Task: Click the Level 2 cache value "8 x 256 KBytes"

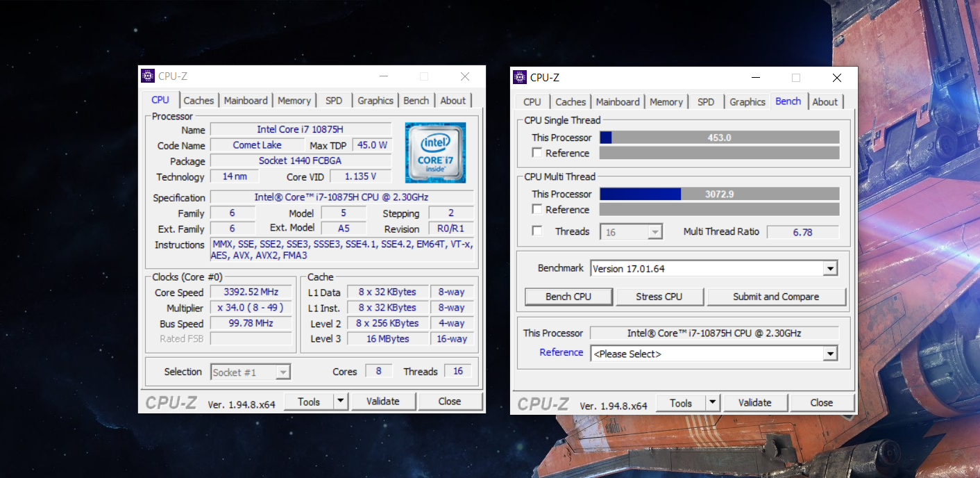Action: 388,324
